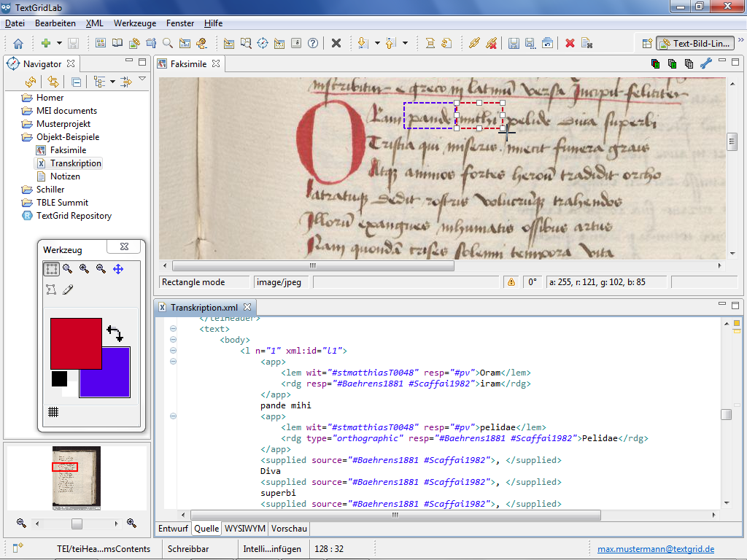The image size is (747, 560).
Task: Click the swap colors arrow icon
Action: [115, 333]
